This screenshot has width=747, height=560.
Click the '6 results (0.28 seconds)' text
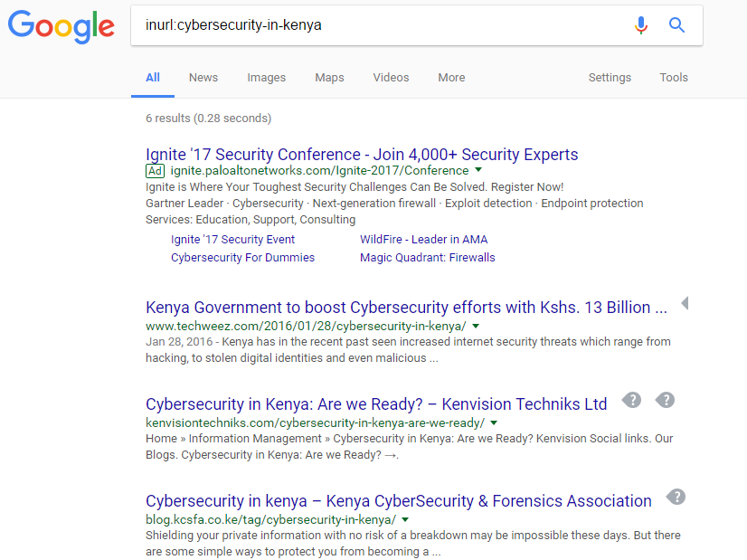tap(209, 119)
